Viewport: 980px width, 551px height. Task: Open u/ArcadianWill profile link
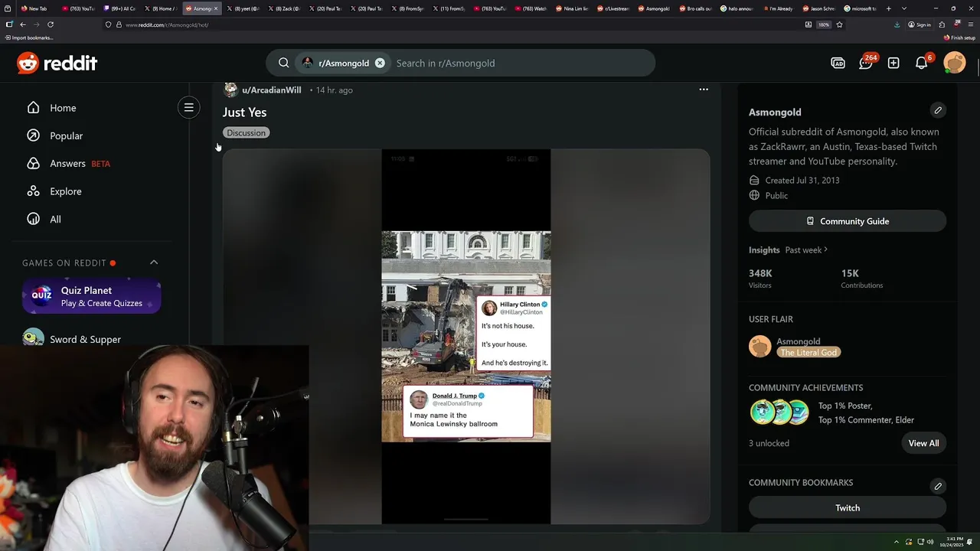(271, 90)
